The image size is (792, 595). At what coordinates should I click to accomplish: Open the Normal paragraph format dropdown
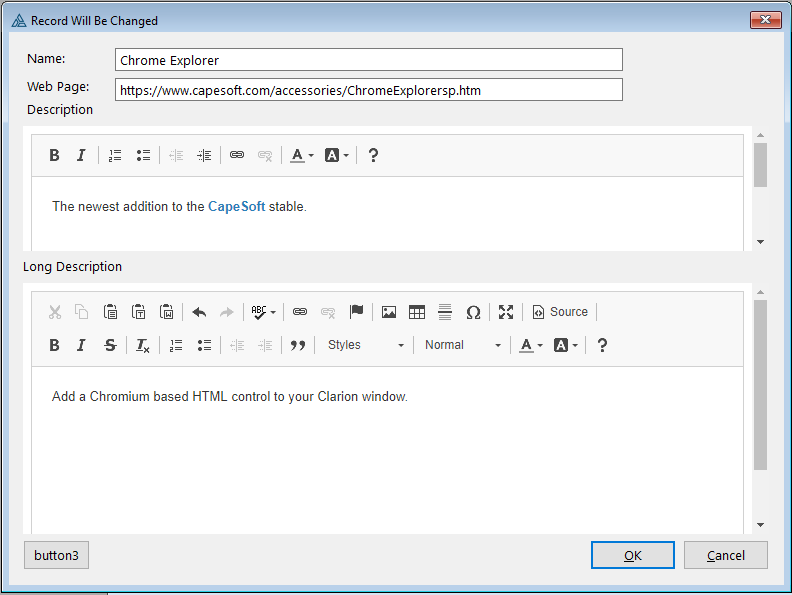462,345
